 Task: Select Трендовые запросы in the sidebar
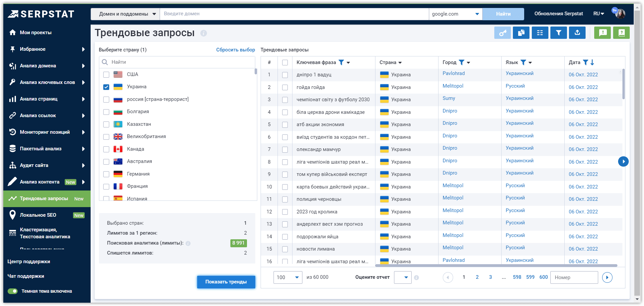pos(47,198)
